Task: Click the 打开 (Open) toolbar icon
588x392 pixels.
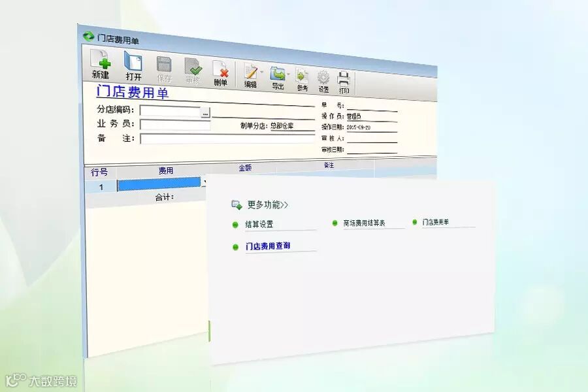Action: 133,66
